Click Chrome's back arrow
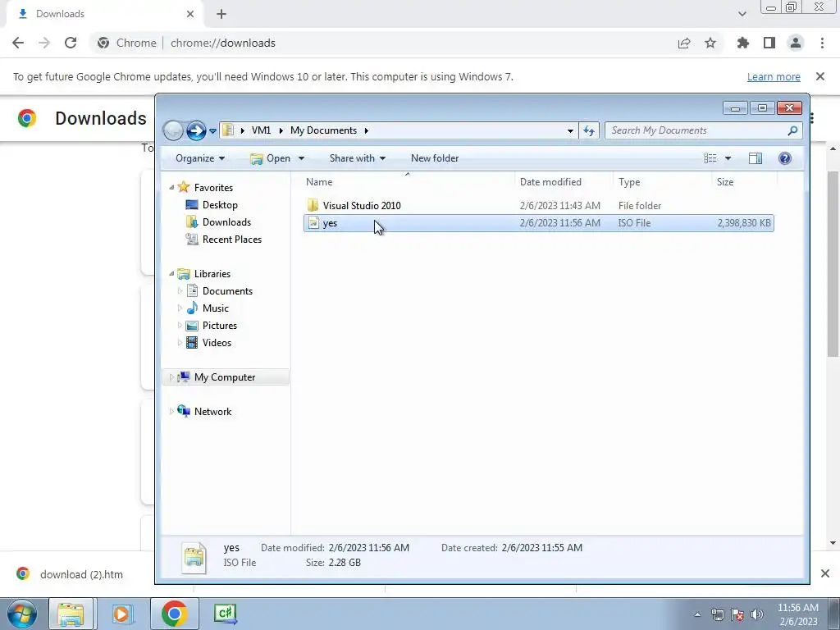 click(18, 43)
